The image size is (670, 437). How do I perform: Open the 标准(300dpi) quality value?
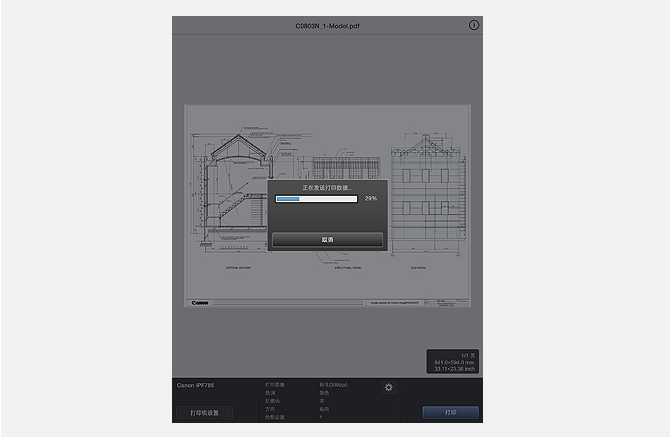(333, 384)
